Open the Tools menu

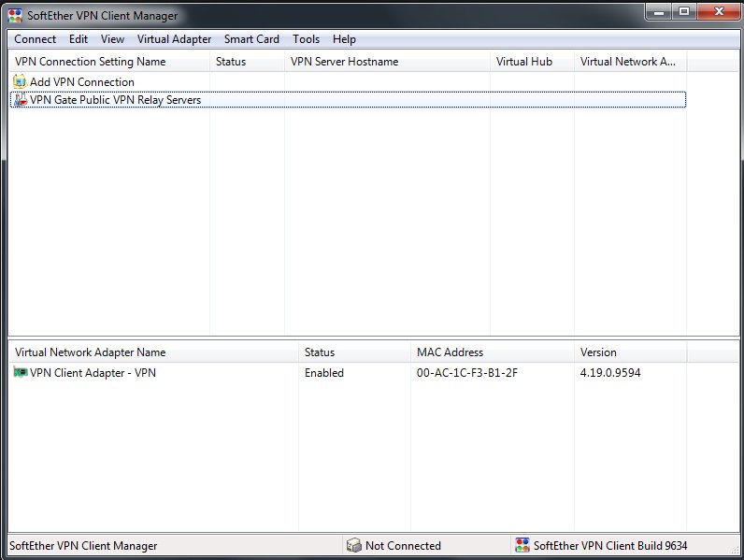click(306, 39)
